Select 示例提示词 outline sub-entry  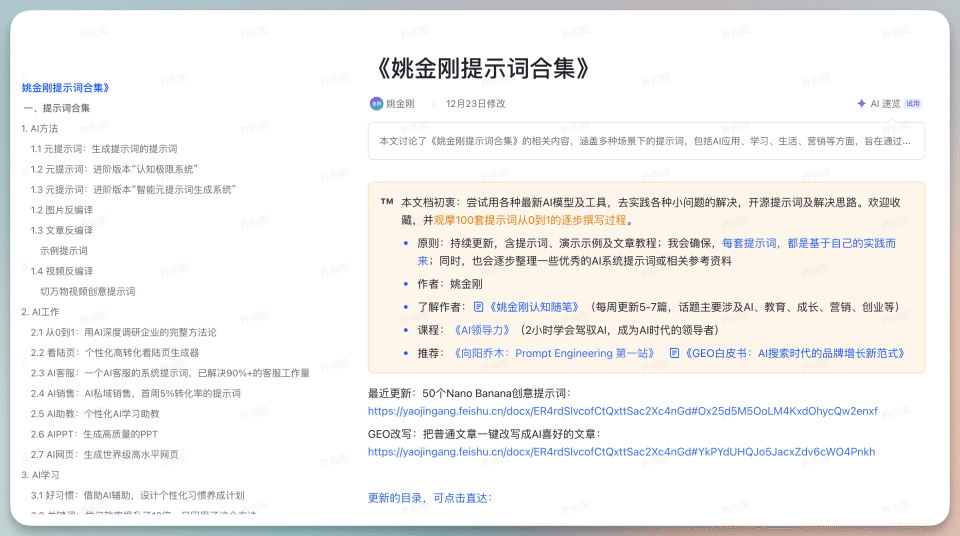coord(64,251)
